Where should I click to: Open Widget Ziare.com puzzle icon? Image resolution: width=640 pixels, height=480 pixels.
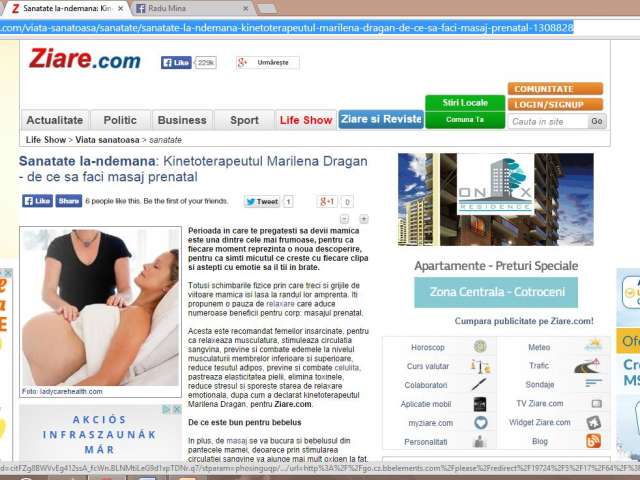point(594,422)
